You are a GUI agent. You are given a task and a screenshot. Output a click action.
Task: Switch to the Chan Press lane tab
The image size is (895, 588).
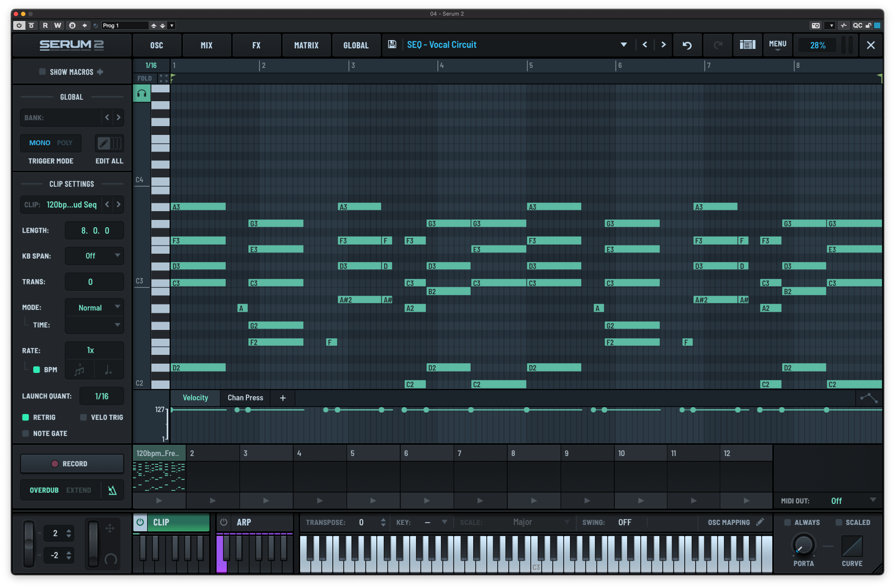tap(245, 397)
